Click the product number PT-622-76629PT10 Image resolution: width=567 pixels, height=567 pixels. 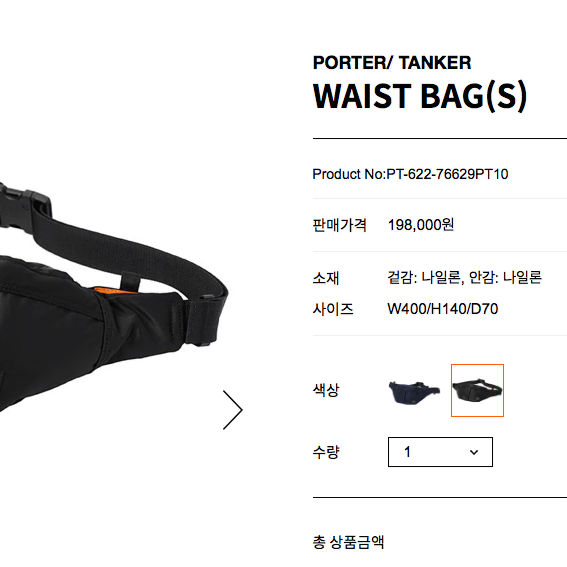[447, 174]
